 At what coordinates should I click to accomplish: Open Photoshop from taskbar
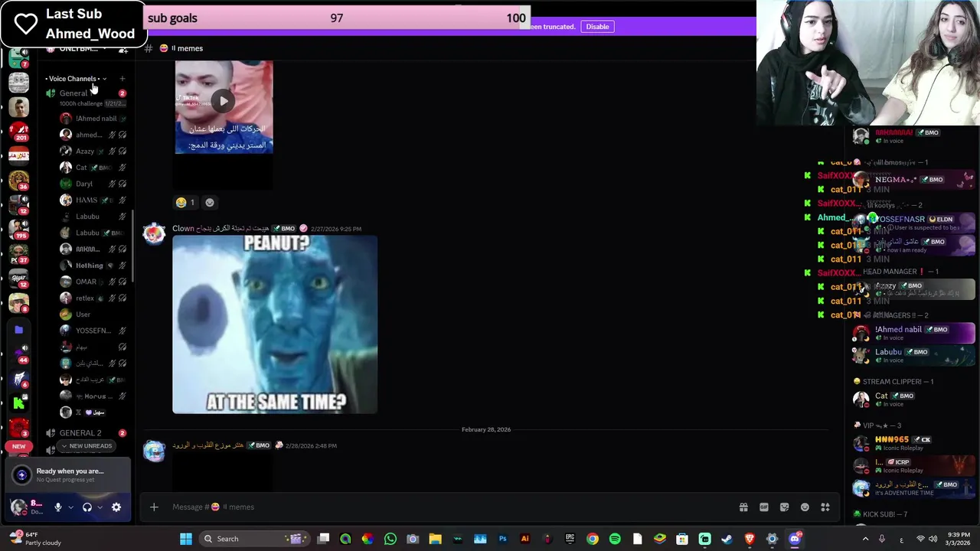(502, 539)
